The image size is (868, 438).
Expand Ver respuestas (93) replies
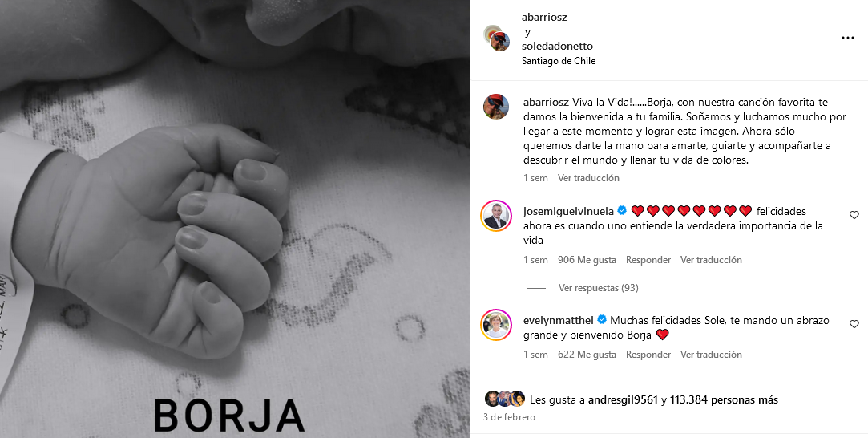pyautogui.click(x=599, y=288)
